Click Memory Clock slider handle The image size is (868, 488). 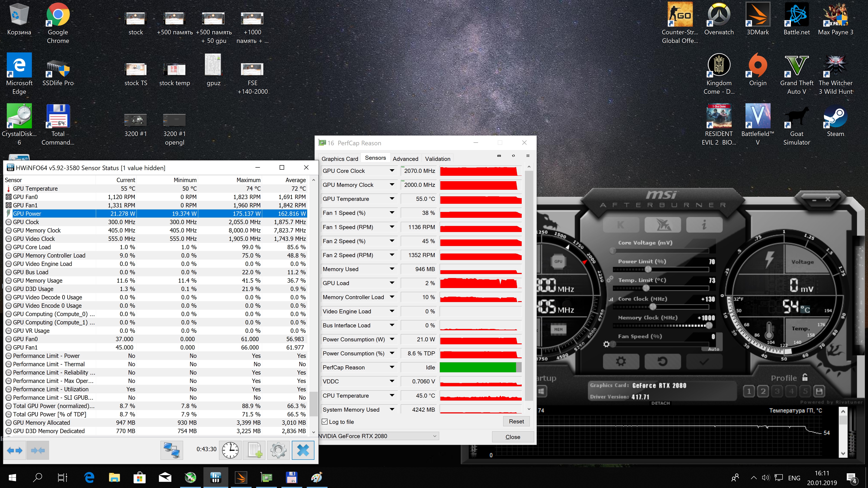point(709,325)
